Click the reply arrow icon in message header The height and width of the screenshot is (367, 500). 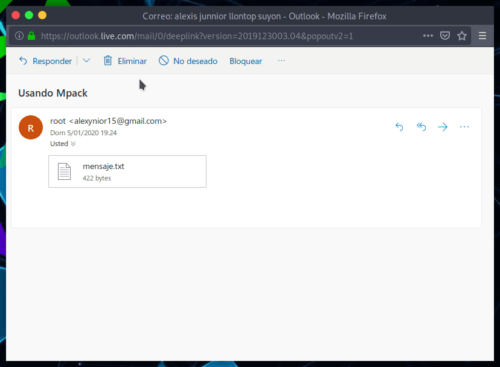pos(399,127)
